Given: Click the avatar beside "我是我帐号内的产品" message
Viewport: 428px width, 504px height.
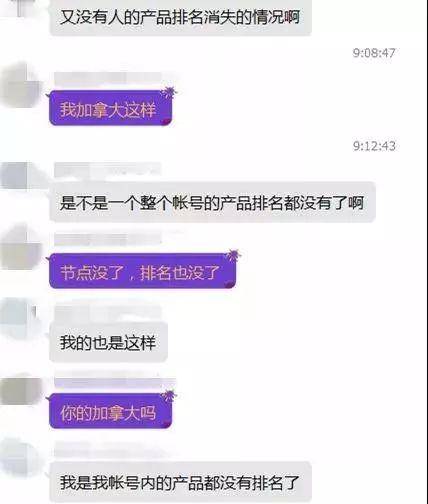Looking at the screenshot, I should click(x=21, y=459).
